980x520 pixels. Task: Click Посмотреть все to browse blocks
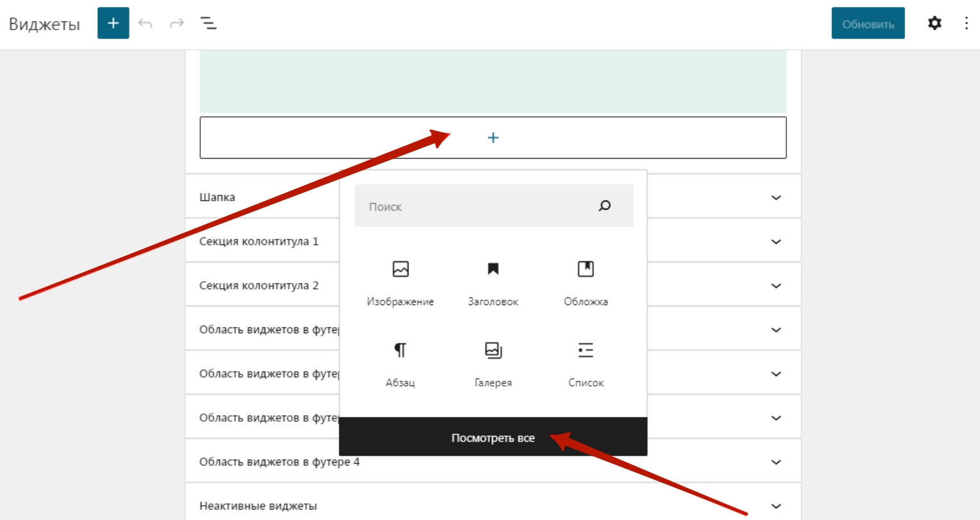[x=493, y=438]
